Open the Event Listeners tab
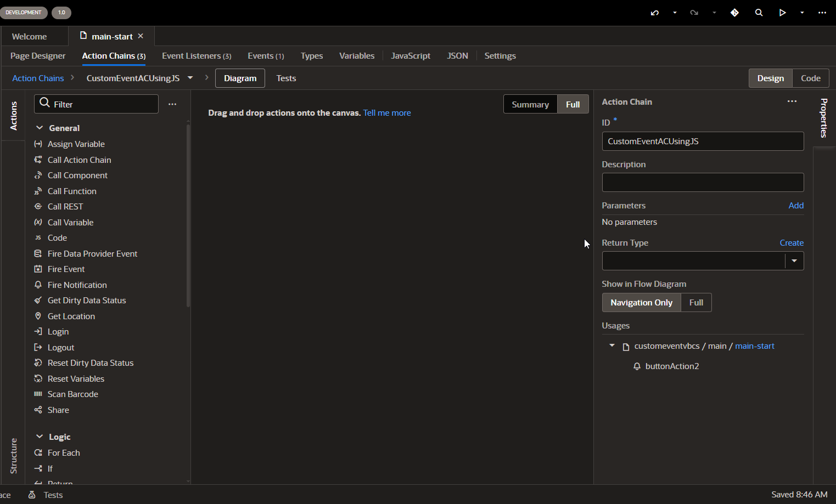The image size is (836, 504). pyautogui.click(x=197, y=56)
